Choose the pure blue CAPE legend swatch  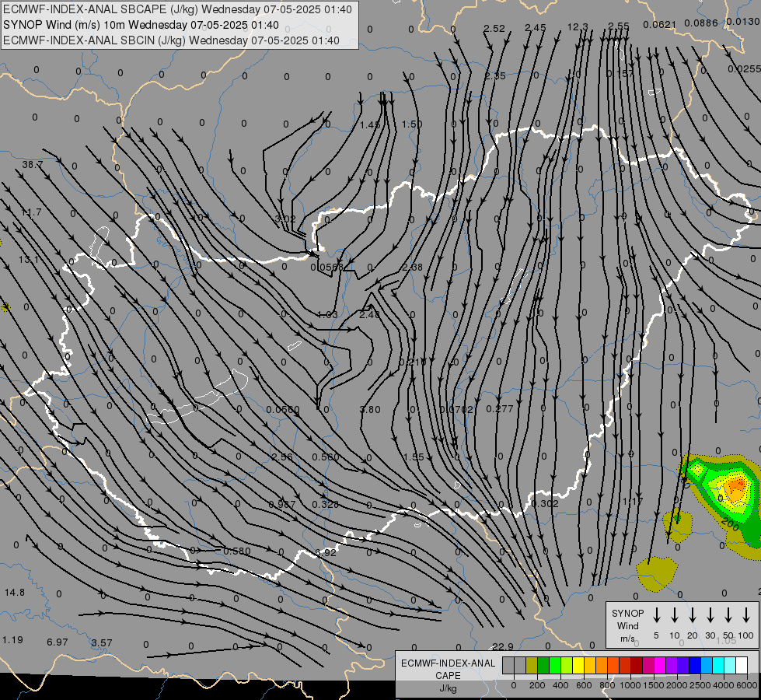[694, 666]
